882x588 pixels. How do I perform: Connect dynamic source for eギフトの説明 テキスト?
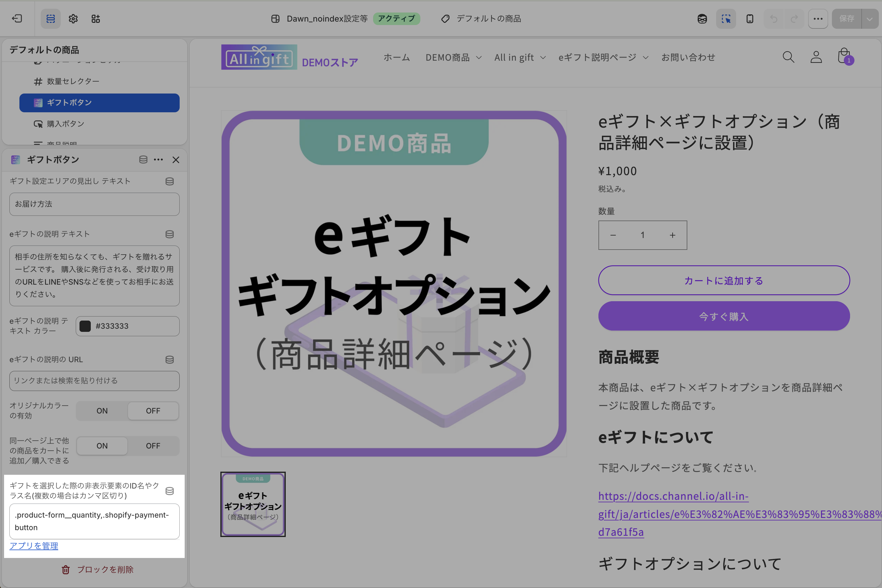click(170, 234)
